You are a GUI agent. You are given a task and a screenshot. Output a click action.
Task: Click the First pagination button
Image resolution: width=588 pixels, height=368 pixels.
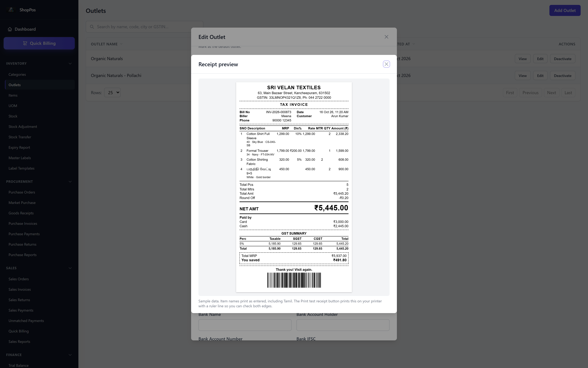pos(510,93)
